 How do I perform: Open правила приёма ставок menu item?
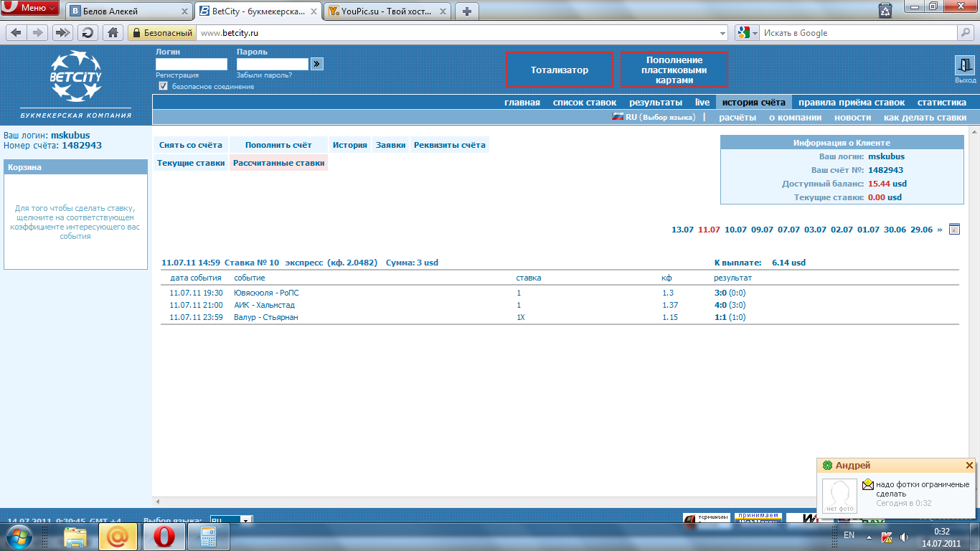pyautogui.click(x=852, y=103)
